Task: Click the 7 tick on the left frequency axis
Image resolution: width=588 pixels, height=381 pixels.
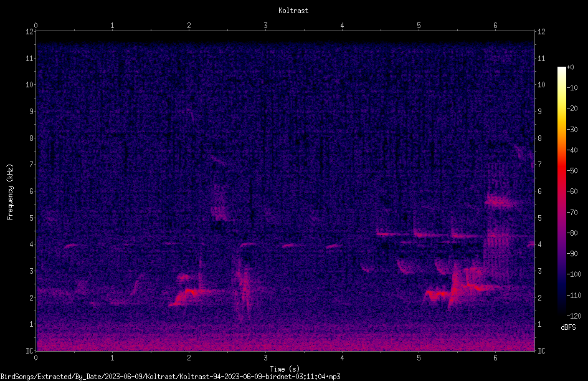Action: click(32, 165)
